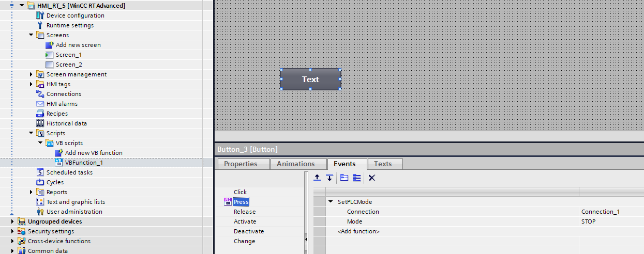Click the Connection_1 value cell
The height and width of the screenshot is (254, 644).
[x=611, y=212]
